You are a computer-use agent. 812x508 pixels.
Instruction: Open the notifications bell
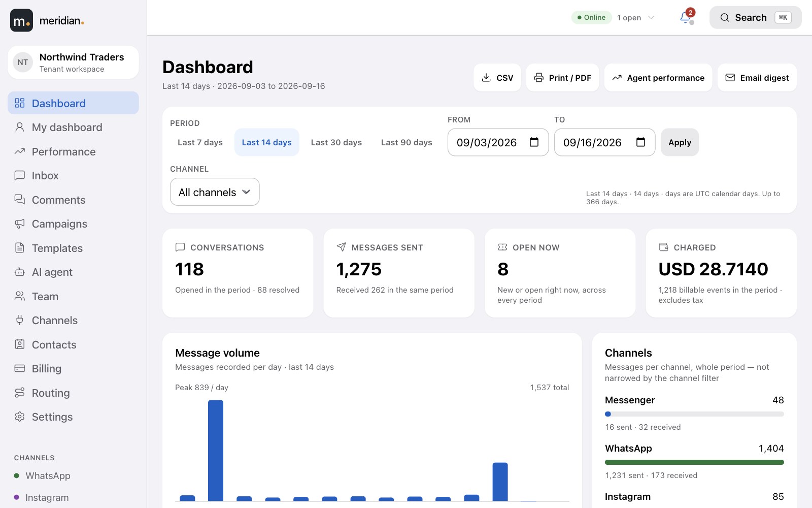coord(686,18)
